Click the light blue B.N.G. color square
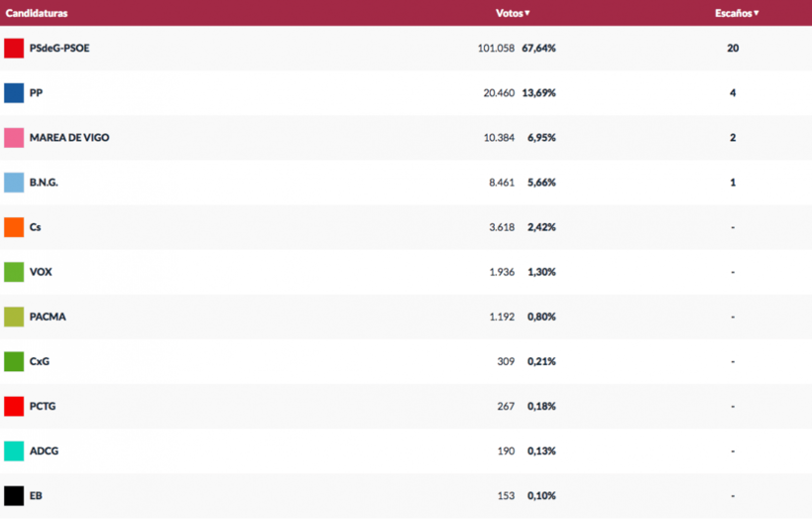The width and height of the screenshot is (812, 519). pos(14,183)
